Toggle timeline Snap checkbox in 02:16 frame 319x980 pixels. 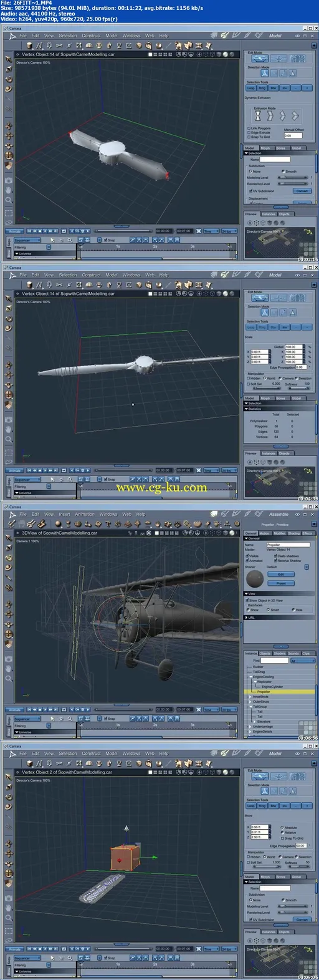pyautogui.click(x=106, y=240)
